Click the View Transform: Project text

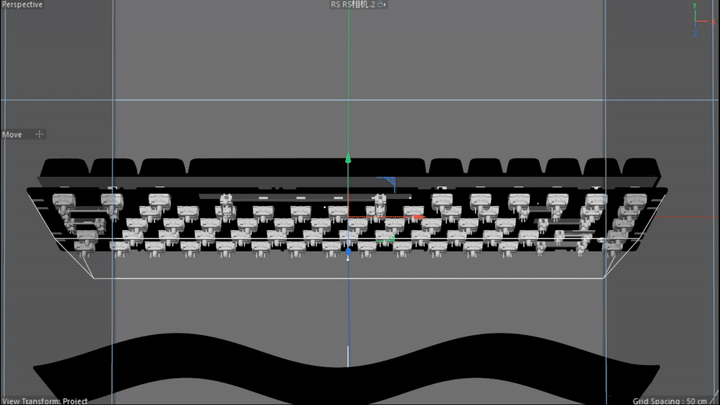[x=45, y=401]
